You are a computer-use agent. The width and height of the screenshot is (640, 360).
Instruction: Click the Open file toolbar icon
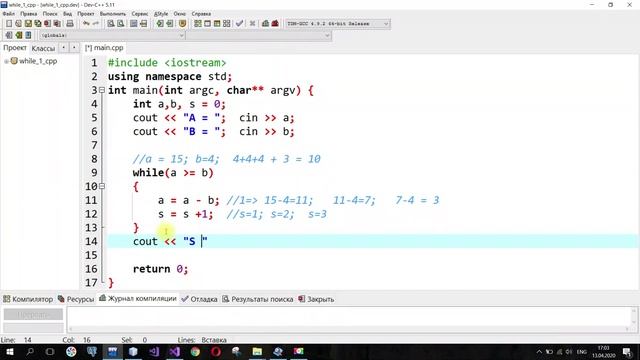tap(18, 24)
